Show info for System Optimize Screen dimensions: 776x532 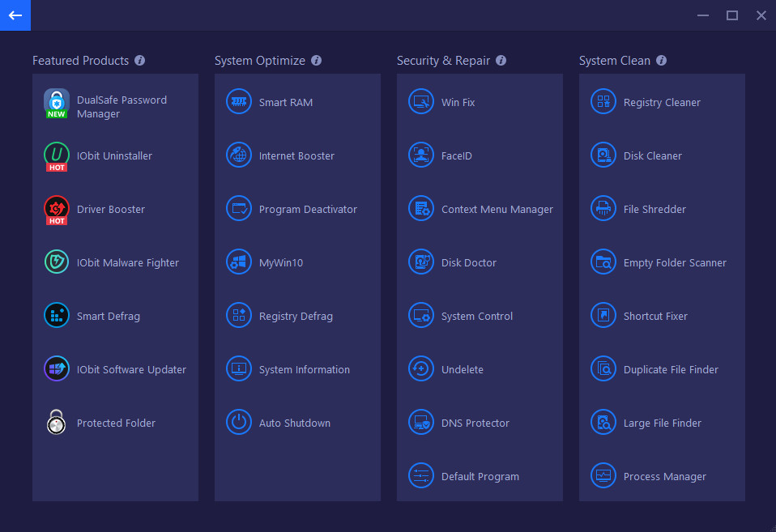tap(316, 61)
